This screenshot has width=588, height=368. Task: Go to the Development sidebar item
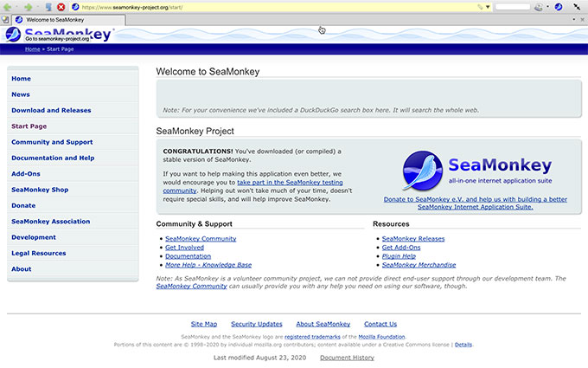pos(34,237)
